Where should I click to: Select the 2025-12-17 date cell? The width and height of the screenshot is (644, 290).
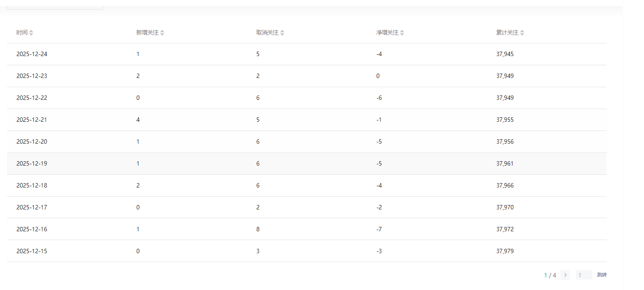[32, 208]
